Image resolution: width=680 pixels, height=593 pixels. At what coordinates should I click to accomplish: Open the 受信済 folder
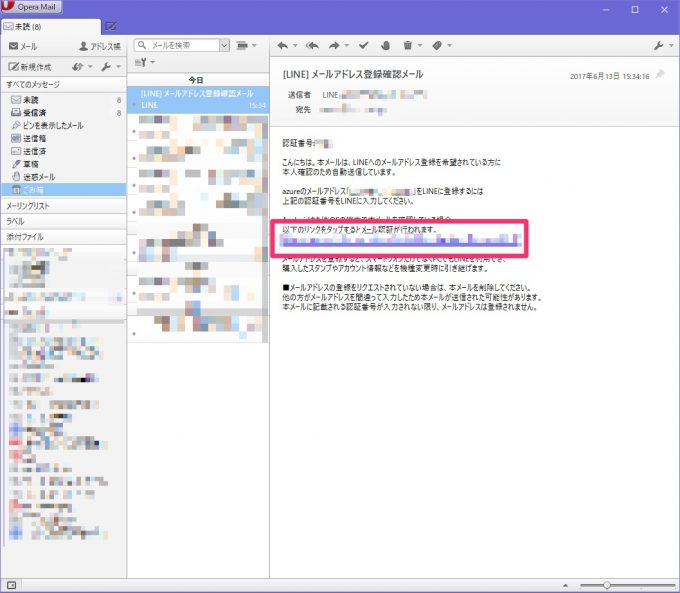click(x=64, y=113)
